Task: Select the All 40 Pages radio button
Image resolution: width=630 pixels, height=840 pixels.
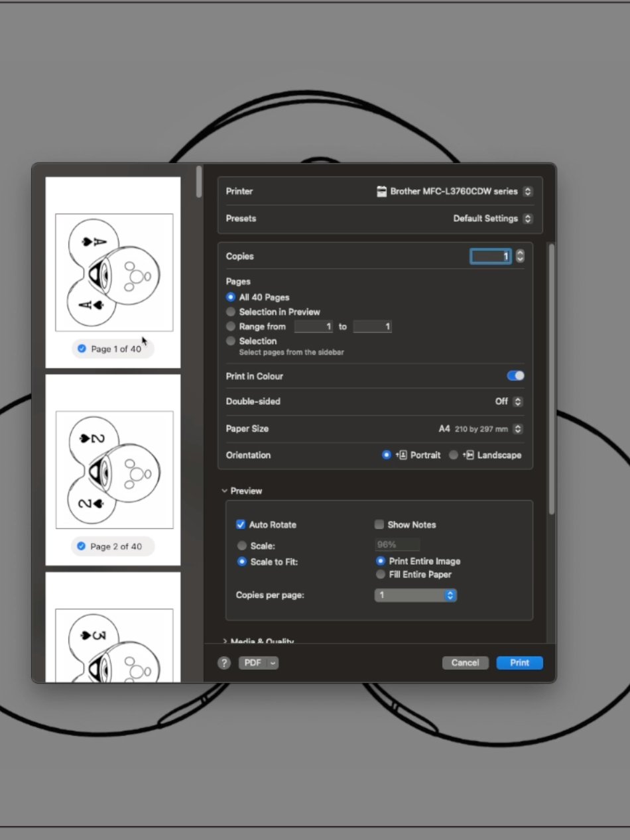Action: coord(231,298)
